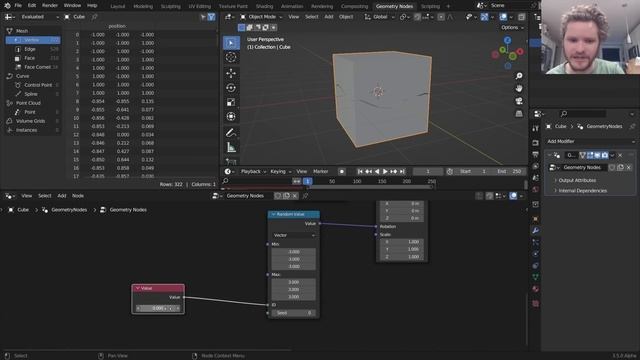Select the Rotate tool in viewport toolbar
The height and width of the screenshot is (360, 640).
click(x=231, y=88)
